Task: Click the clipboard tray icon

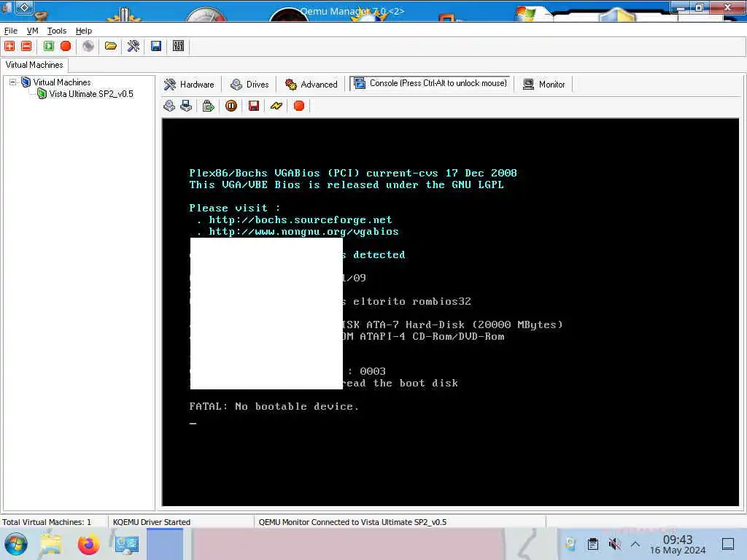Action: [x=592, y=544]
